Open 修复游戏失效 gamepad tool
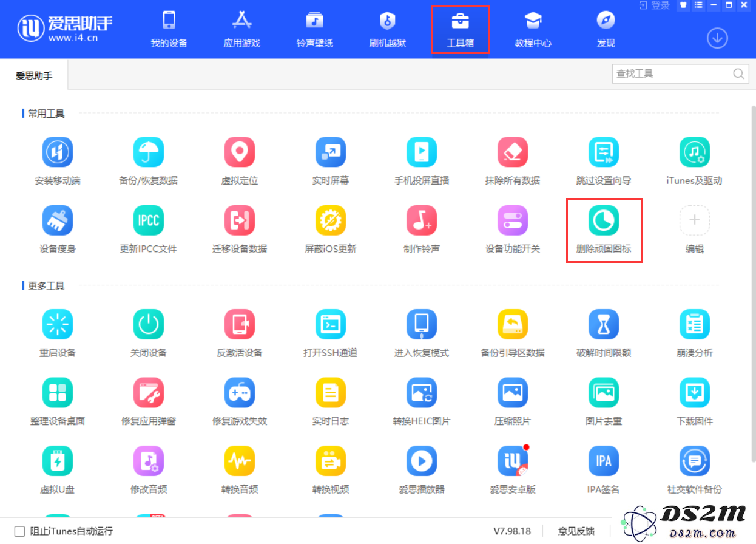Image resolution: width=756 pixels, height=544 pixels. (240, 401)
